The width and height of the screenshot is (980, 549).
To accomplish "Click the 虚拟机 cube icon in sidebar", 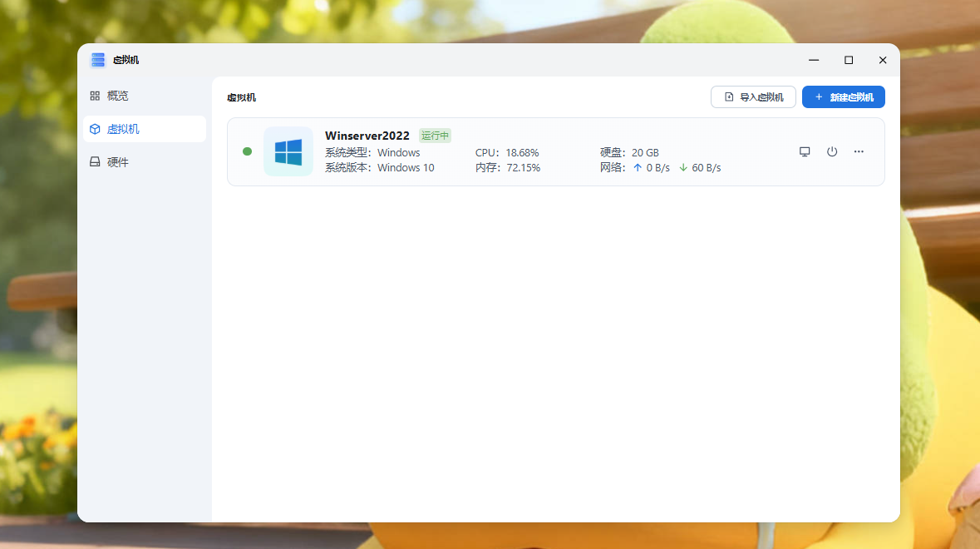I will point(95,129).
